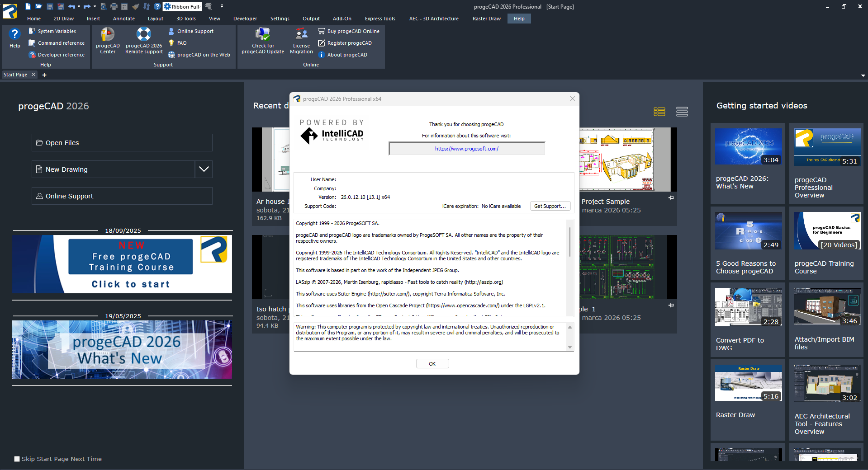
Task: Select the Raster Draw ribbon tab
Action: tap(487, 19)
